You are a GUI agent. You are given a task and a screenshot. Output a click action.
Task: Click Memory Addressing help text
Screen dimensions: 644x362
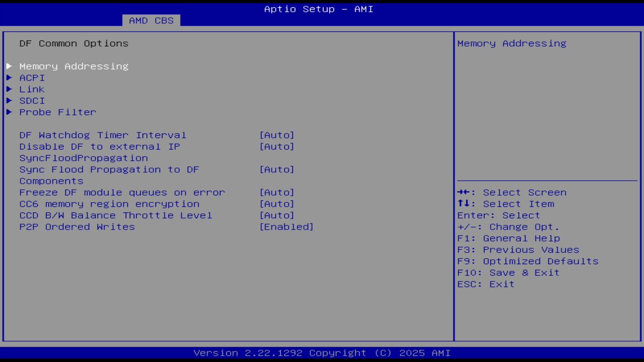(512, 44)
